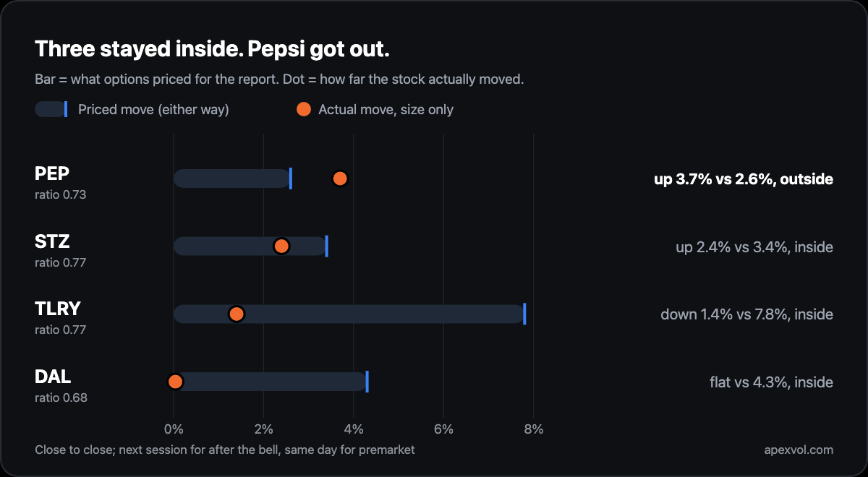The image size is (868, 477).
Task: Select the DAL ticker label
Action: coord(53,377)
